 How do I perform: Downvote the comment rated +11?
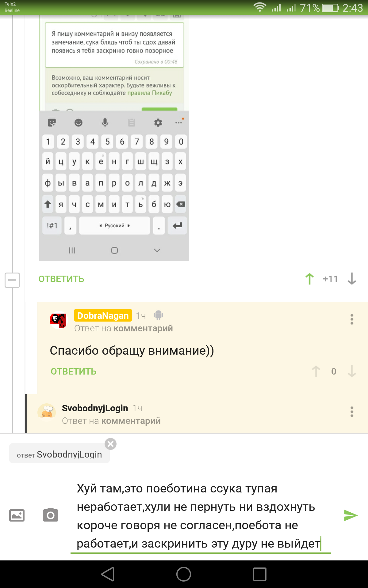[x=352, y=279]
